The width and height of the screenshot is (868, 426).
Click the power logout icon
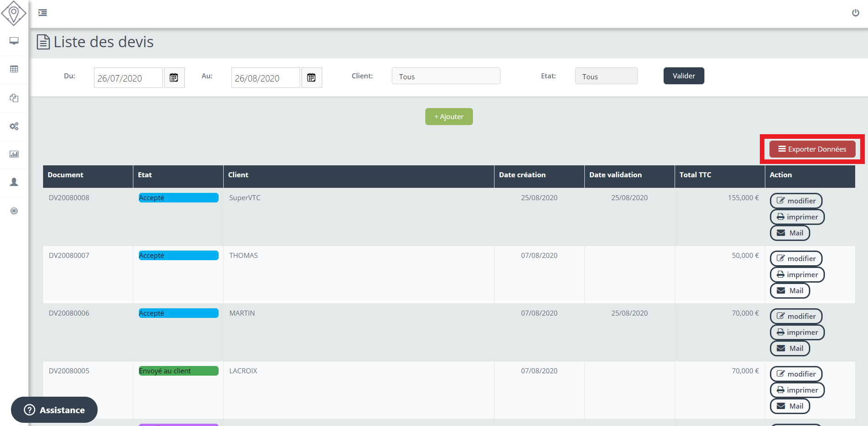click(855, 13)
